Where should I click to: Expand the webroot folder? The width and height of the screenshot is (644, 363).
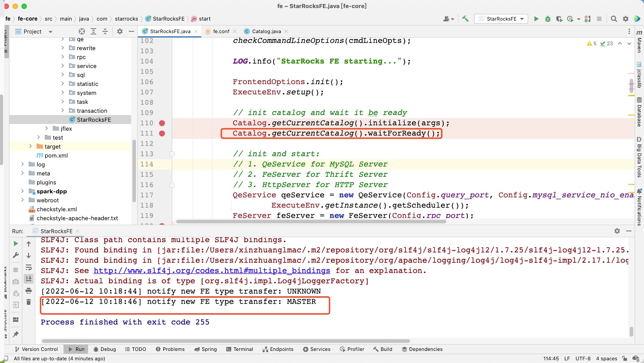22,200
